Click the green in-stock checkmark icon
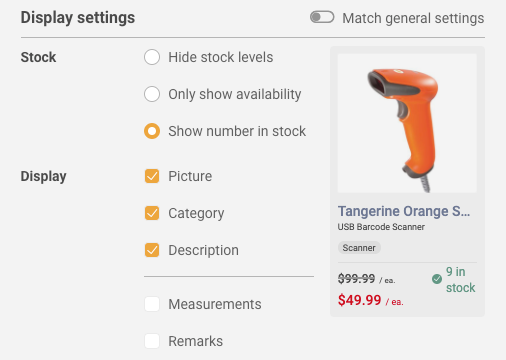 (x=437, y=279)
